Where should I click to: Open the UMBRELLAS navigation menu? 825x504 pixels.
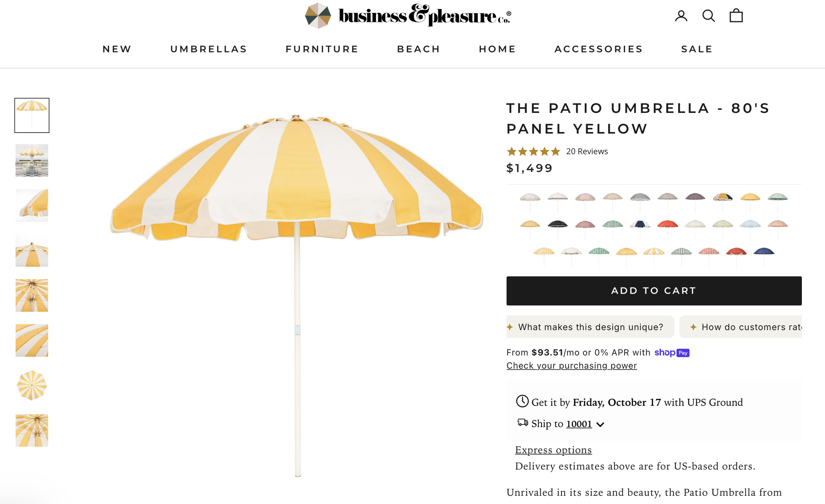(x=209, y=49)
